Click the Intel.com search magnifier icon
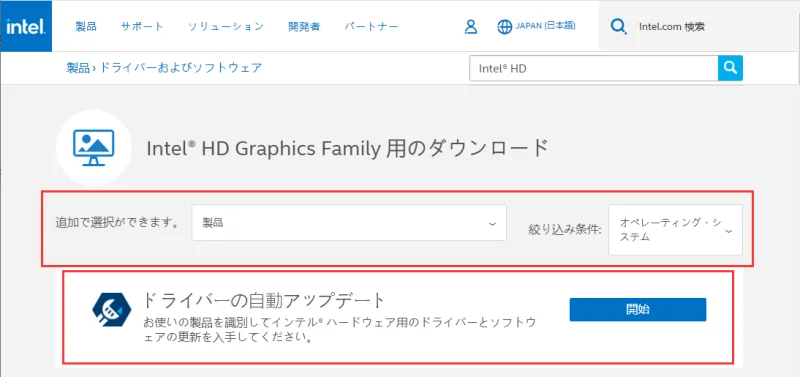 618,27
